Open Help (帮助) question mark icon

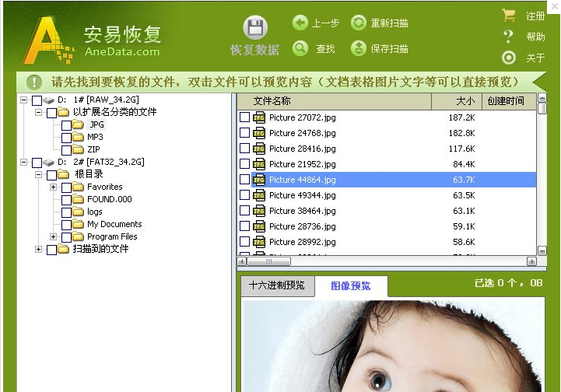click(509, 37)
